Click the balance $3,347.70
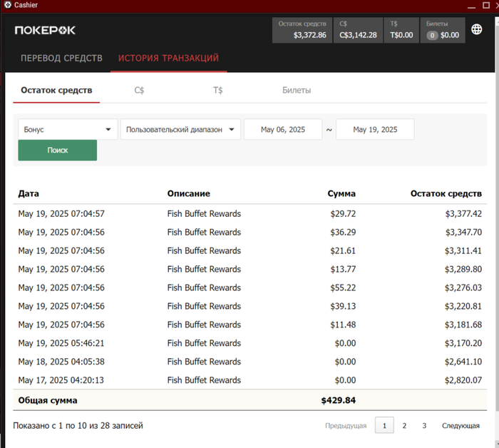This screenshot has width=499, height=448. click(463, 232)
